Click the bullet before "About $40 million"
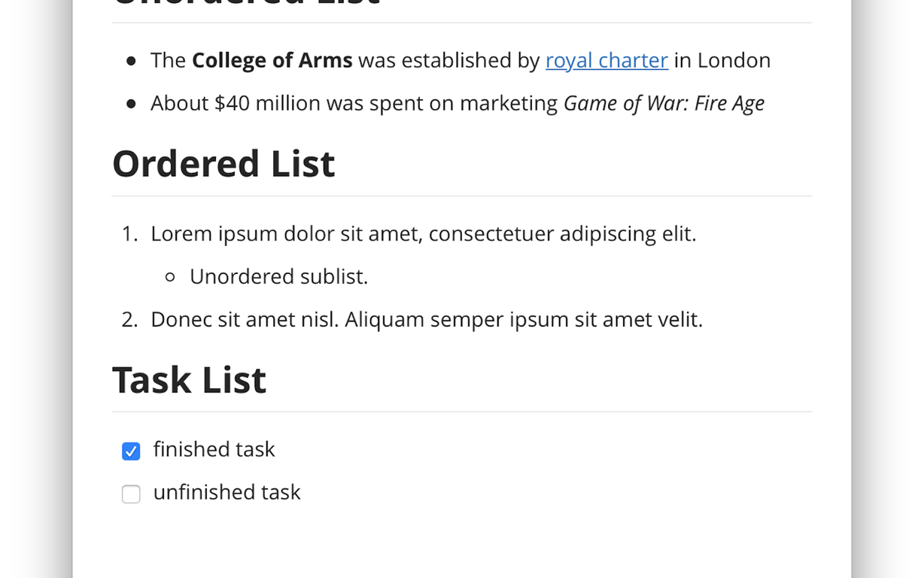The width and height of the screenshot is (924, 578). click(132, 104)
